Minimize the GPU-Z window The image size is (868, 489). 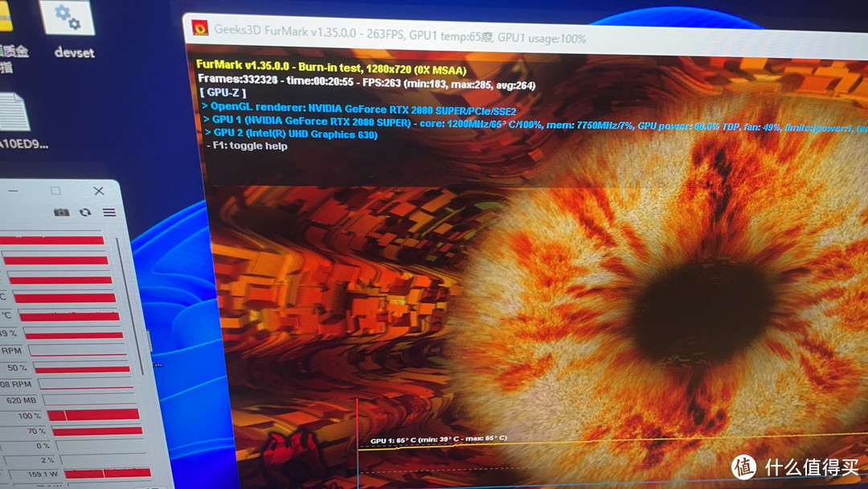14,191
